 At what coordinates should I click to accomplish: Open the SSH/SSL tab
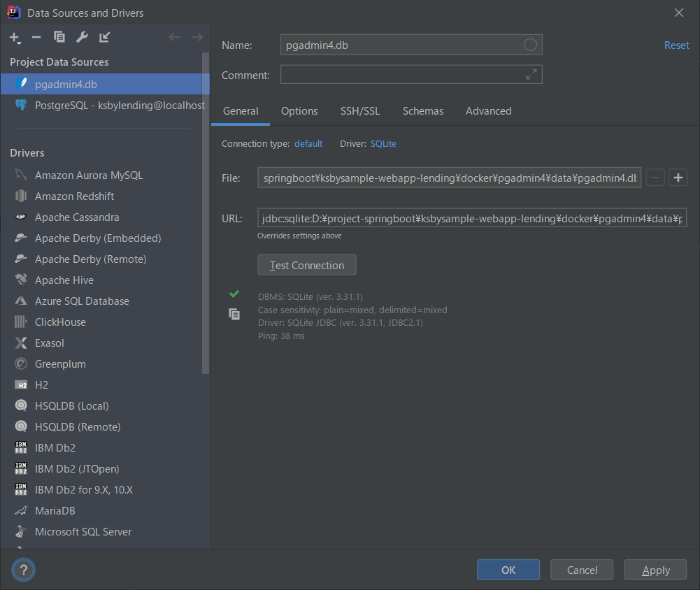point(360,111)
